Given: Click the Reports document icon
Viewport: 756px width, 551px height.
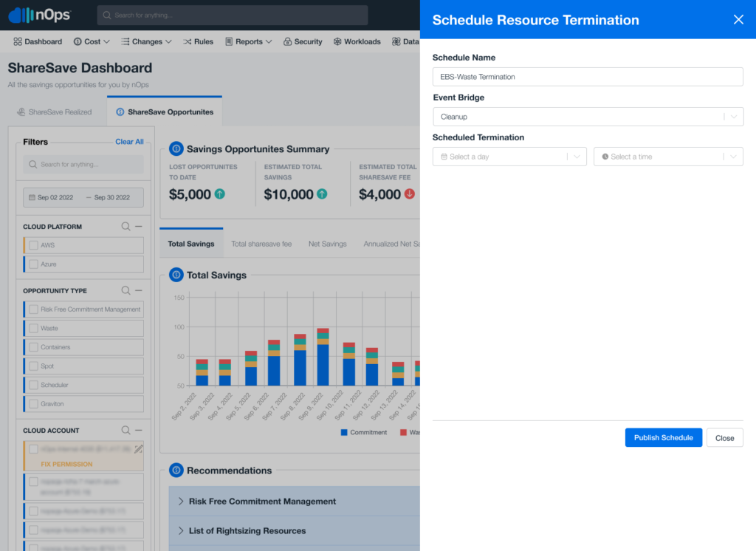Looking at the screenshot, I should 229,41.
